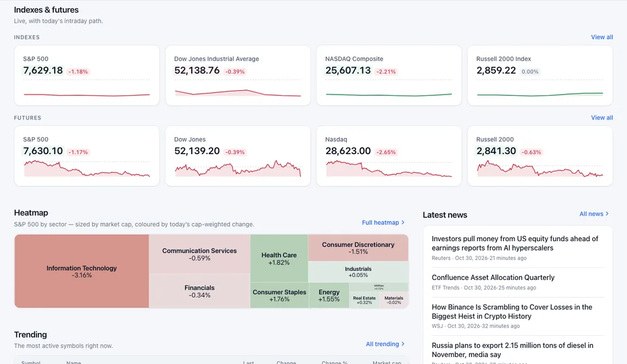This screenshot has height=364, width=627.
Task: Click the Heatmap section heading
Action: pyautogui.click(x=31, y=213)
